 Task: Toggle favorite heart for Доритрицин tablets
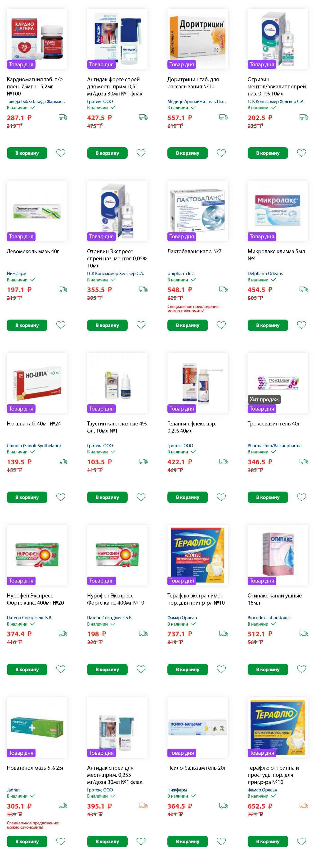[221, 153]
